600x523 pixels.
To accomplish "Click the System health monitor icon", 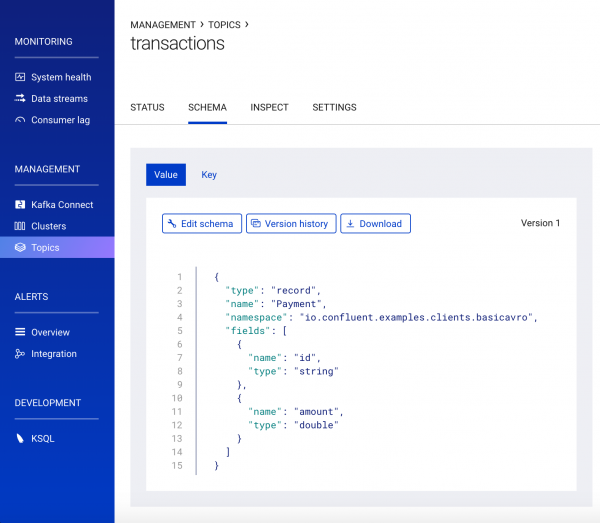I will 20,77.
